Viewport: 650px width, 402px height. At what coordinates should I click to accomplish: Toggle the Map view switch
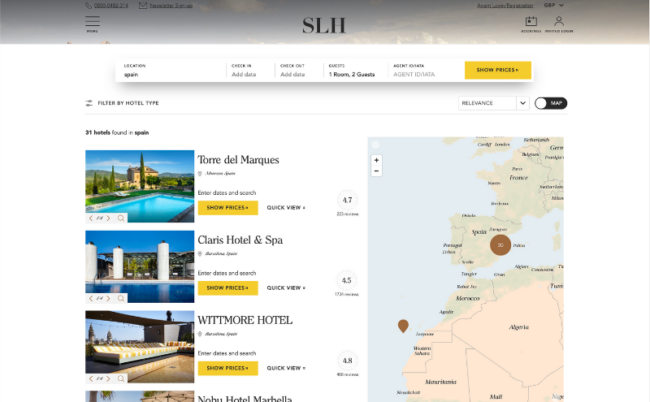[x=550, y=103]
